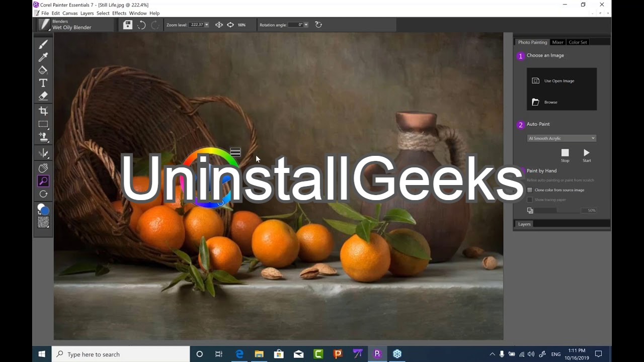
Task: Click the Undo arrow icon
Action: tap(142, 25)
